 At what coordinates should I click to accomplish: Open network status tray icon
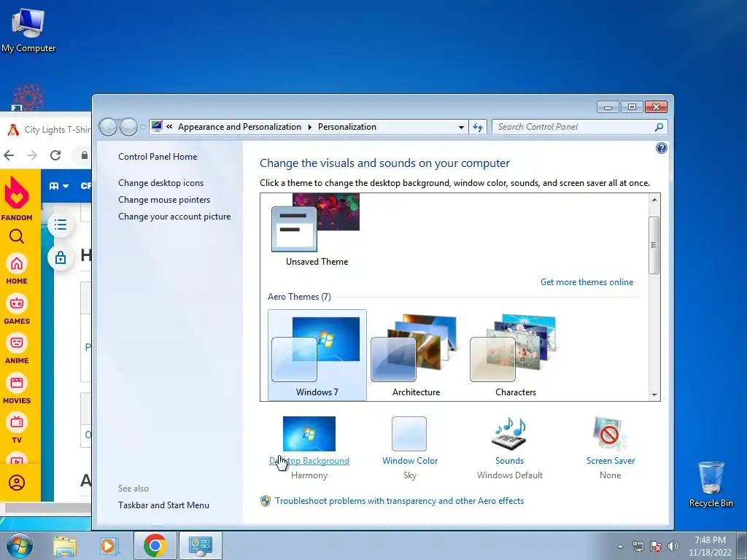638,546
